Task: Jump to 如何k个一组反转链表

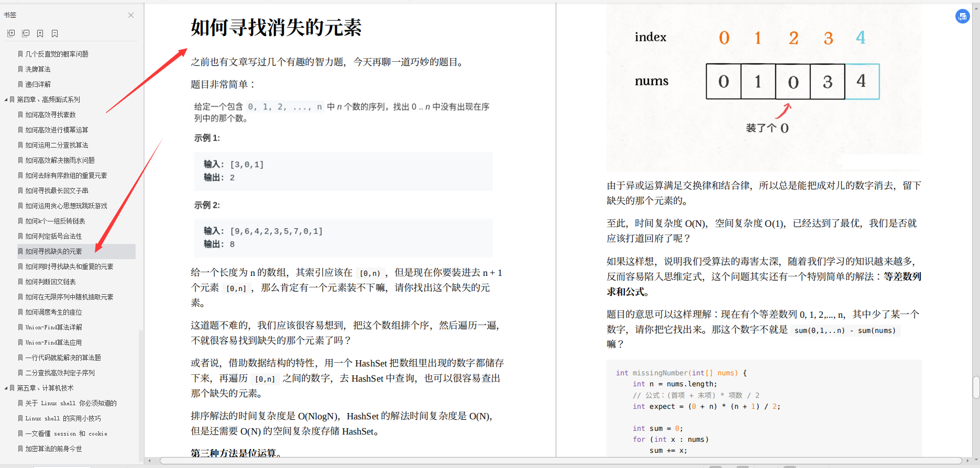Action: 55,221
